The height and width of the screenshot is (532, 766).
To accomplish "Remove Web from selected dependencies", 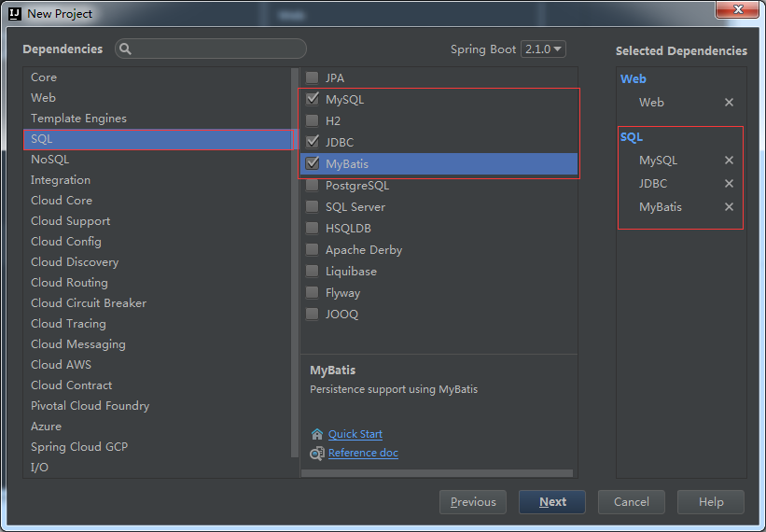I will click(x=729, y=103).
